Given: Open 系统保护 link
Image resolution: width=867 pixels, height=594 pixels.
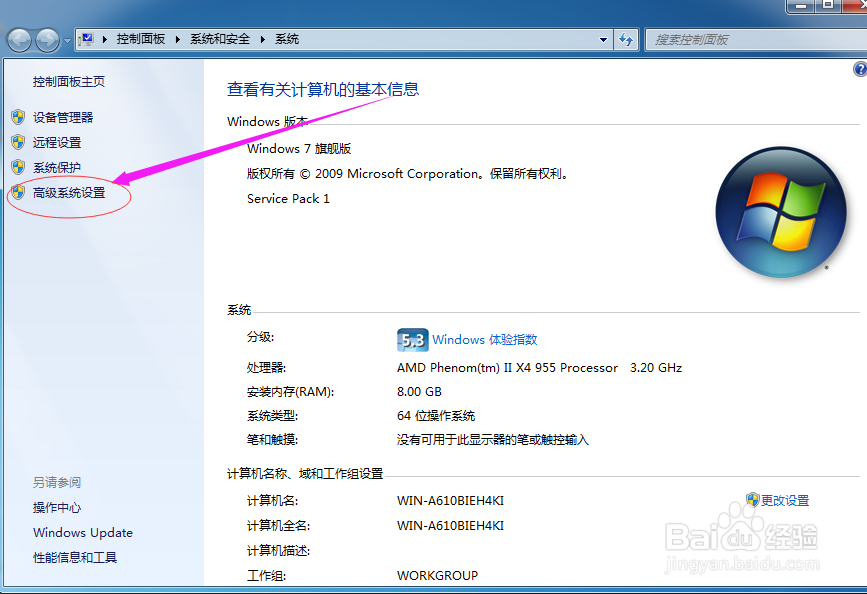Looking at the screenshot, I should click(57, 168).
